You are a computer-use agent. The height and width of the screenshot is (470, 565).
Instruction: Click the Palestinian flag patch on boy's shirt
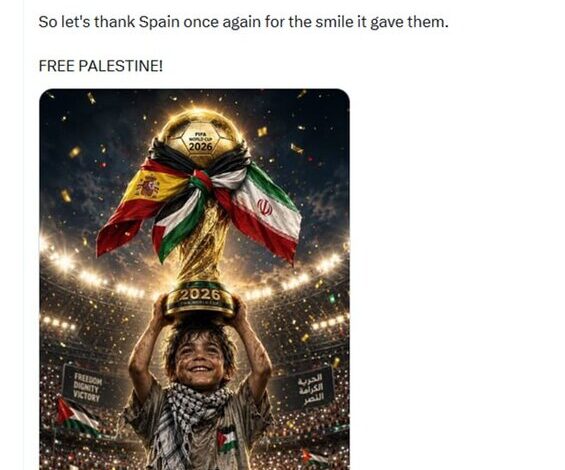(227, 440)
